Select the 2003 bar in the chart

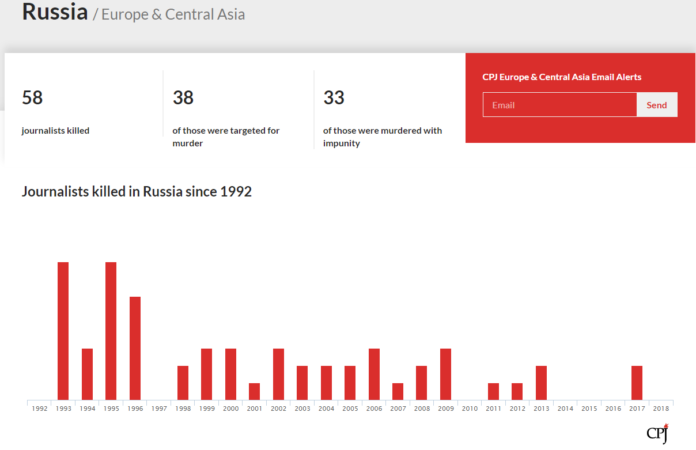click(x=302, y=383)
